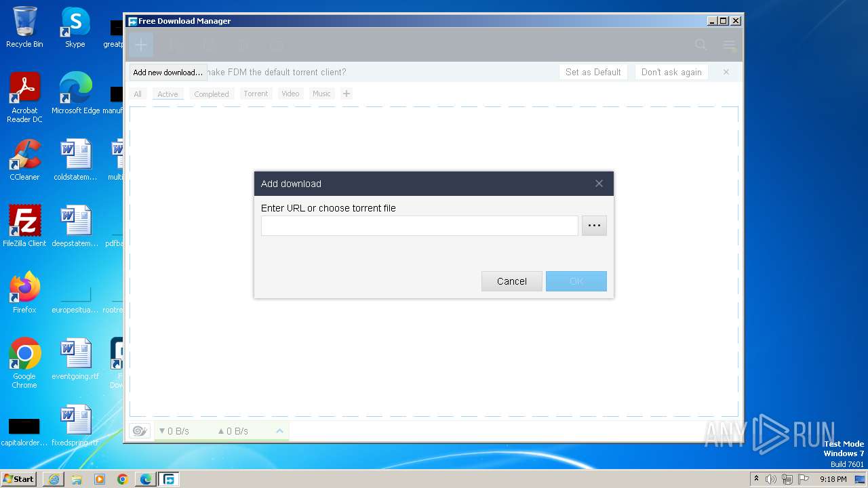Select the Active filter tab
The image size is (868, 488).
[x=167, y=94]
